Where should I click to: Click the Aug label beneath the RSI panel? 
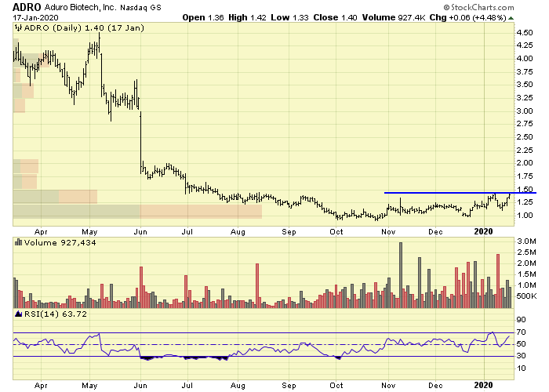pyautogui.click(x=238, y=386)
